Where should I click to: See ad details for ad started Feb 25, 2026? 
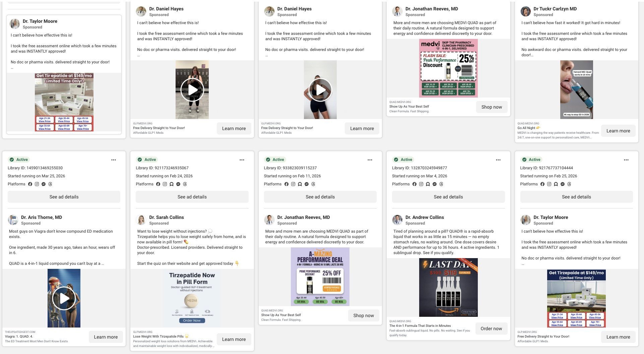[x=576, y=197]
